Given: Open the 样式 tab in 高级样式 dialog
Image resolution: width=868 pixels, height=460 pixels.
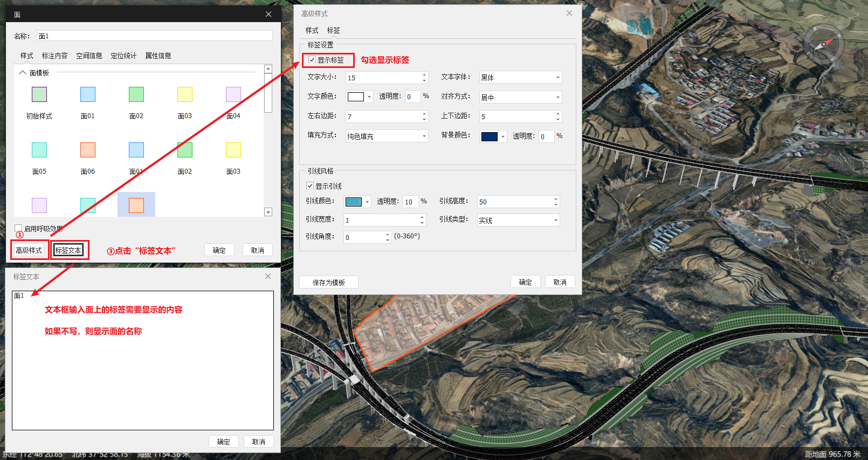Looking at the screenshot, I should click(x=312, y=30).
